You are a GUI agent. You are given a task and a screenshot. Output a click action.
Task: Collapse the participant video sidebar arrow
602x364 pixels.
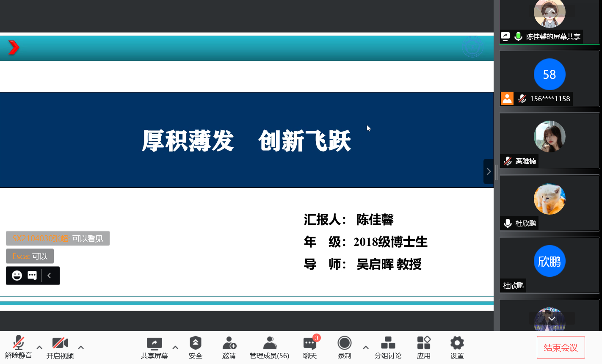489,171
